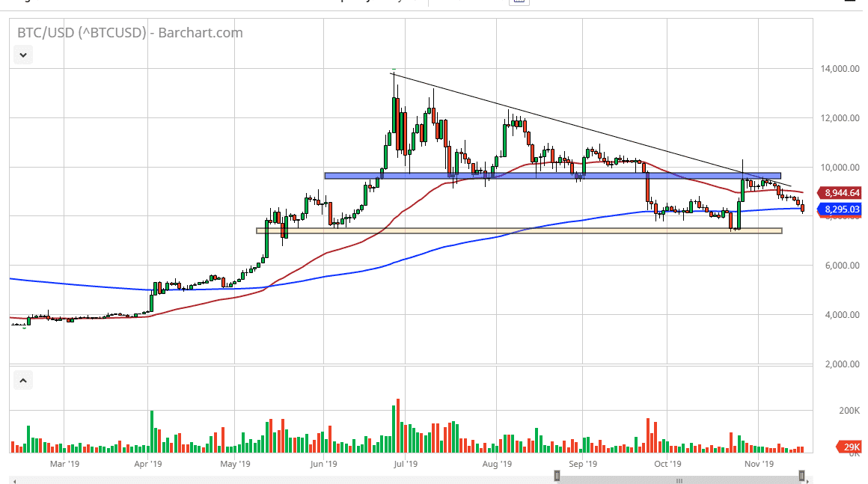Click the 200K volume axis label
The width and height of the screenshot is (868, 484).
point(849,411)
